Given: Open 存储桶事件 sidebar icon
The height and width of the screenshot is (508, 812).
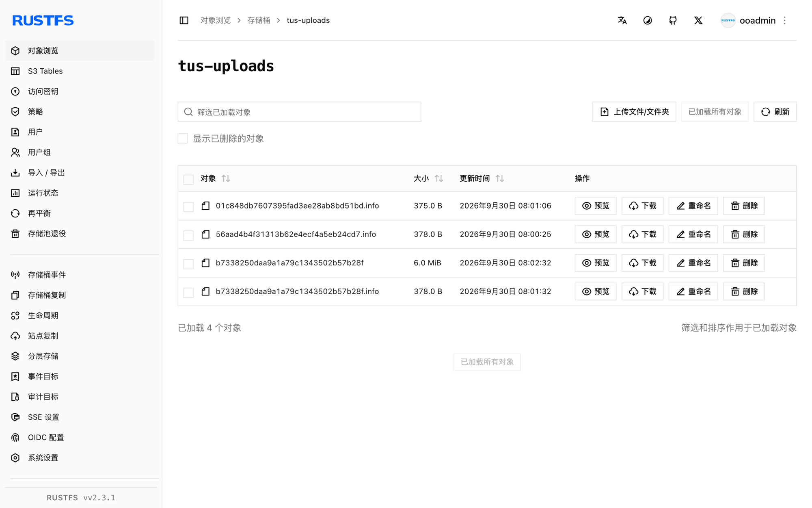Looking at the screenshot, I should tap(15, 275).
